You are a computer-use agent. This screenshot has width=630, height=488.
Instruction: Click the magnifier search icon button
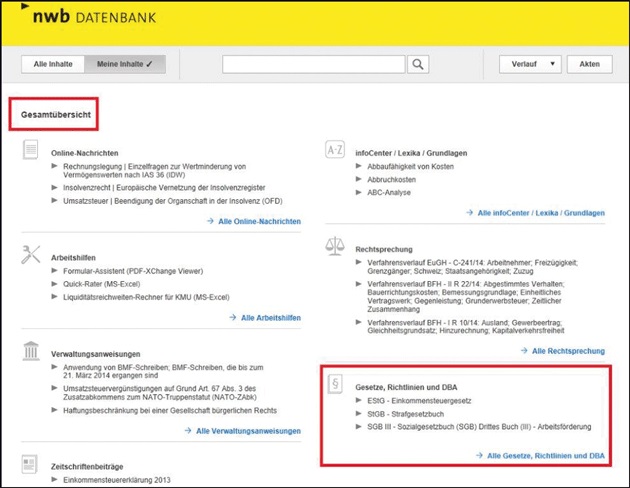click(417, 65)
